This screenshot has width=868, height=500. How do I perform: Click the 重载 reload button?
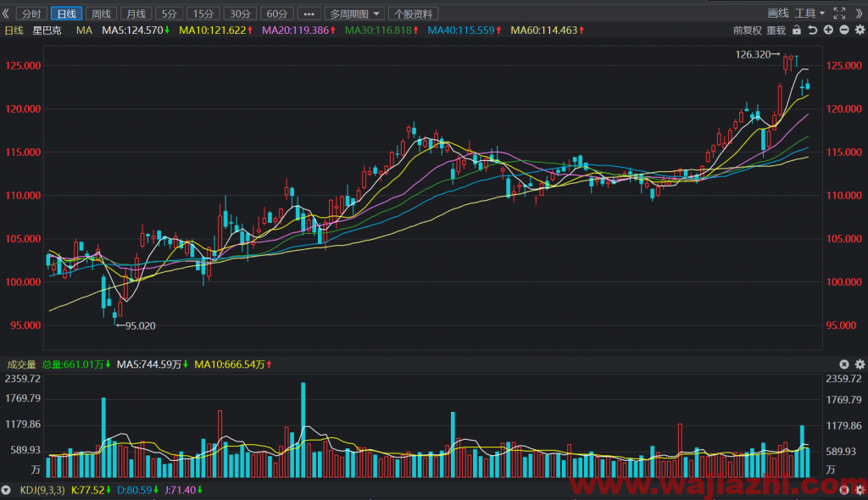[776, 31]
